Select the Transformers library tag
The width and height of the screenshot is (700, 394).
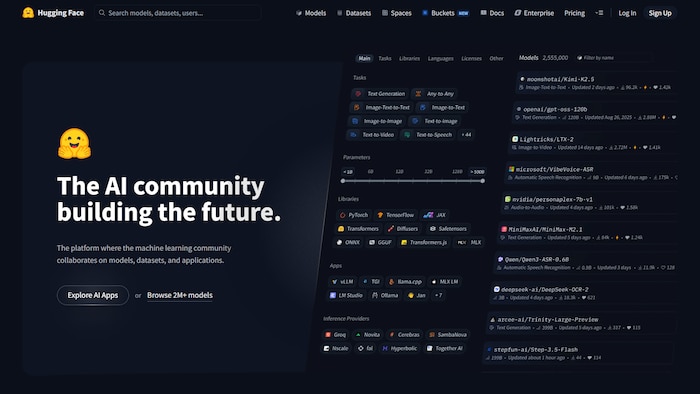(x=358, y=228)
